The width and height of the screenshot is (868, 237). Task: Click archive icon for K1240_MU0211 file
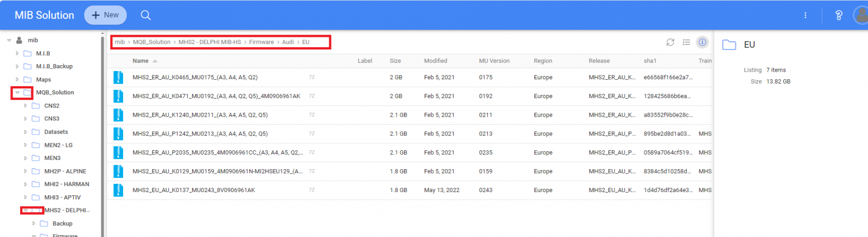pos(118,115)
